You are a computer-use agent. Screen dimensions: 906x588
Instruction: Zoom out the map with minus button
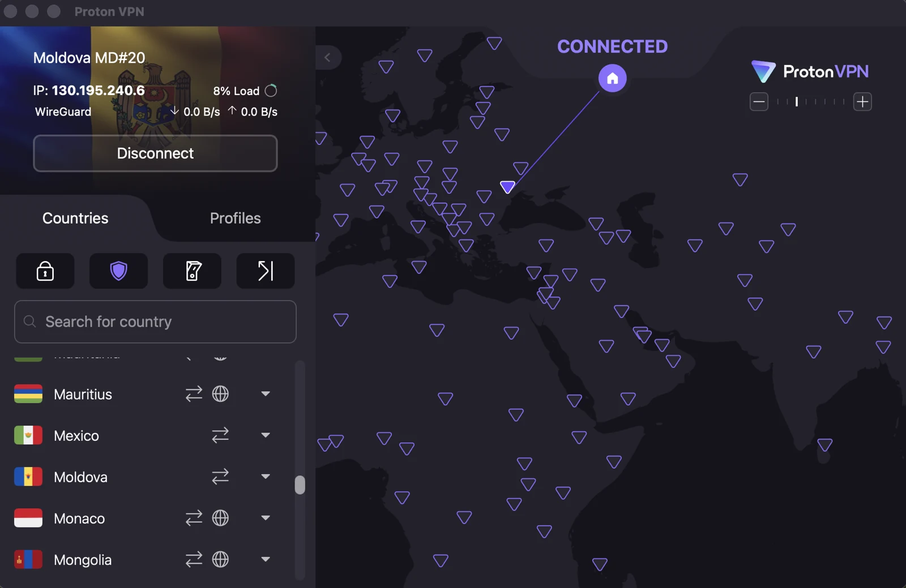tap(759, 102)
